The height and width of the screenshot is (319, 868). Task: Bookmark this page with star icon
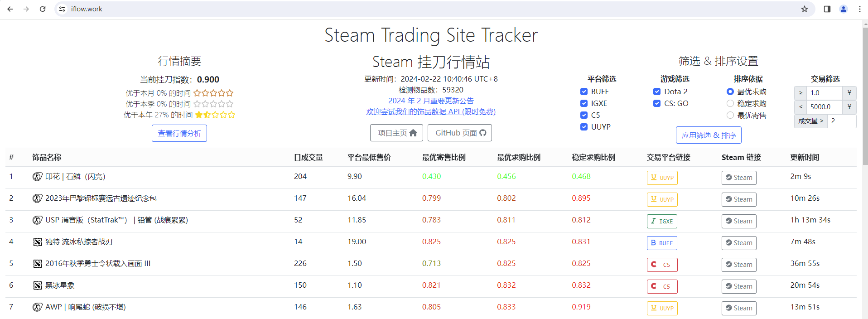click(805, 9)
